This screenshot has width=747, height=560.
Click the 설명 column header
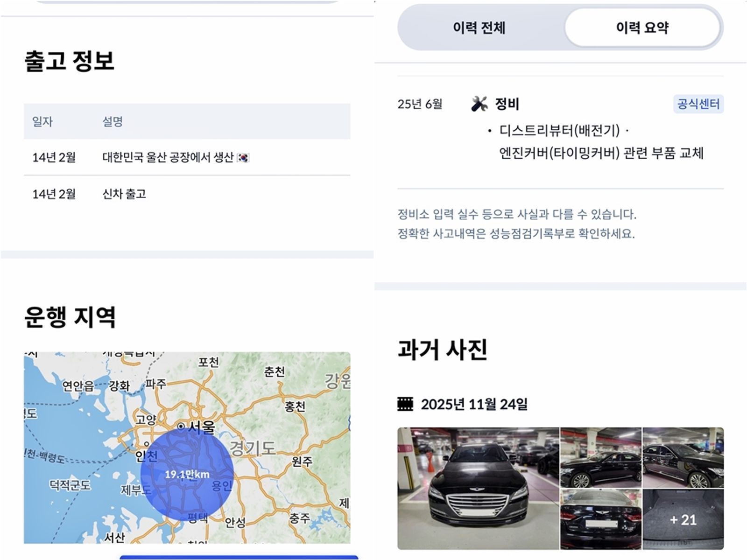coord(113,122)
